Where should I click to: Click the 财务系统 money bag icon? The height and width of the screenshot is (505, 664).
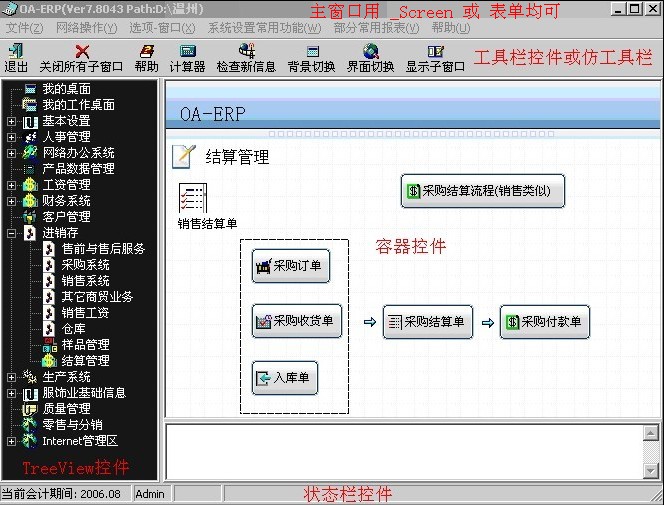point(30,201)
